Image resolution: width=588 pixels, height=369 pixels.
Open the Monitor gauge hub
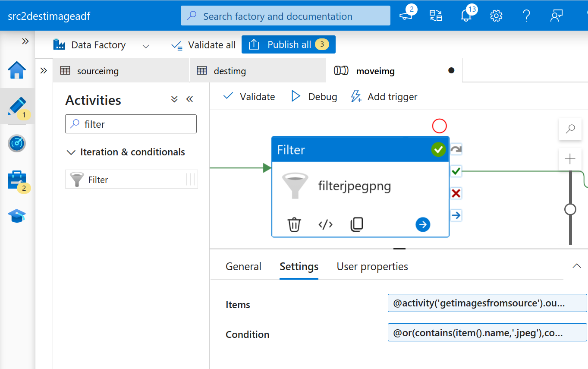(17, 143)
